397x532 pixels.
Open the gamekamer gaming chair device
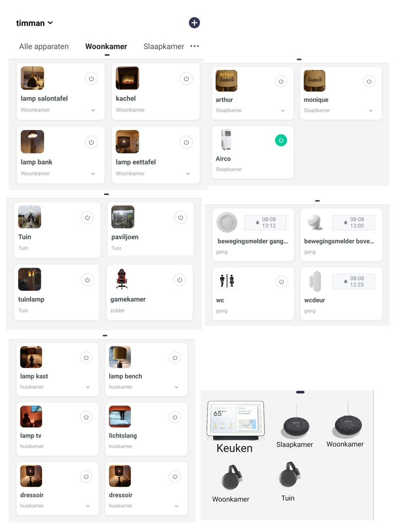[x=149, y=293]
